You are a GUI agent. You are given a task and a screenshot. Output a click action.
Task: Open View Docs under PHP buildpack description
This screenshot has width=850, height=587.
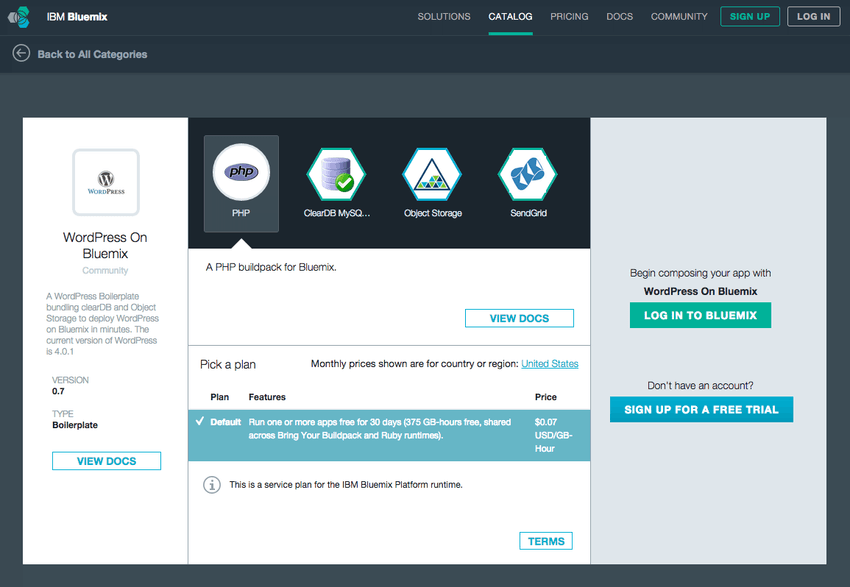tap(519, 318)
